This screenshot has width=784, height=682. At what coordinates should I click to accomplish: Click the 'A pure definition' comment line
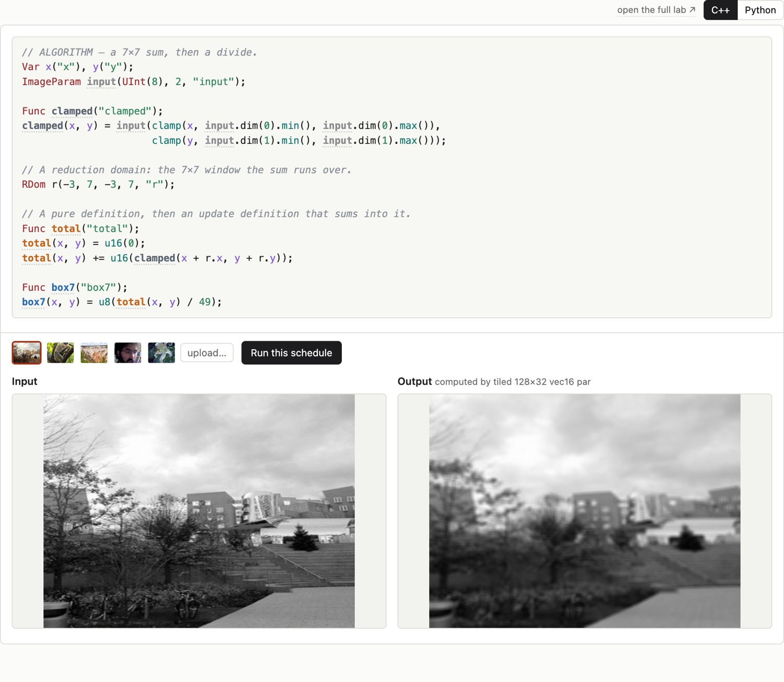216,214
